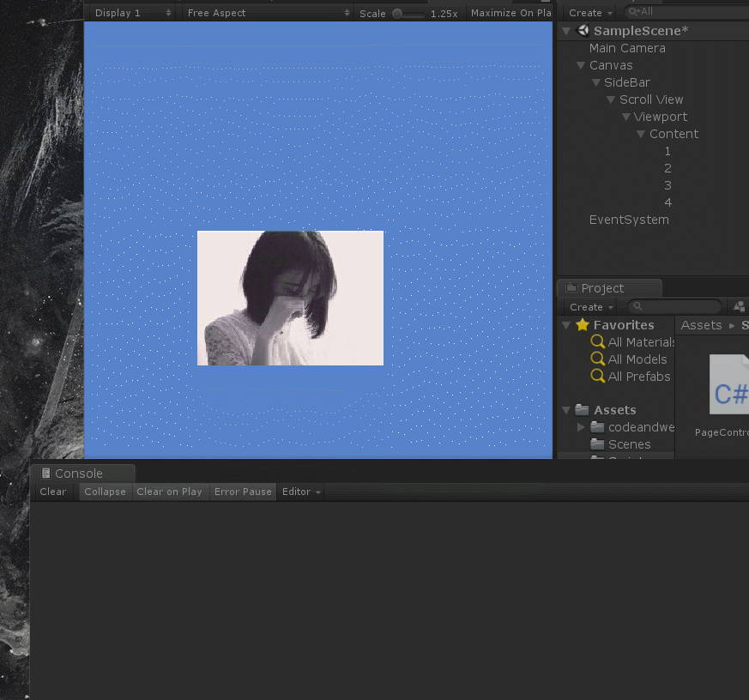The image size is (749, 700).
Task: Click the codeandweb folder icon
Action: pos(597,427)
